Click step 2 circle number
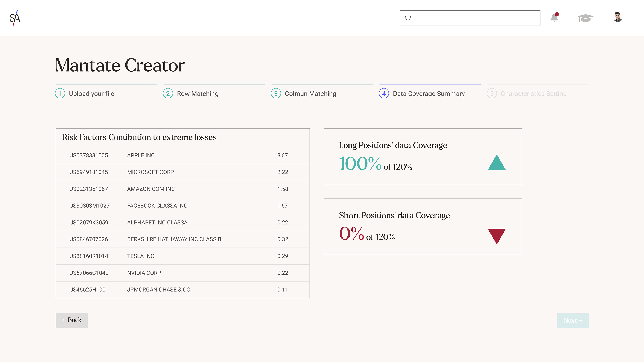This screenshot has height=362, width=644. pos(168,94)
